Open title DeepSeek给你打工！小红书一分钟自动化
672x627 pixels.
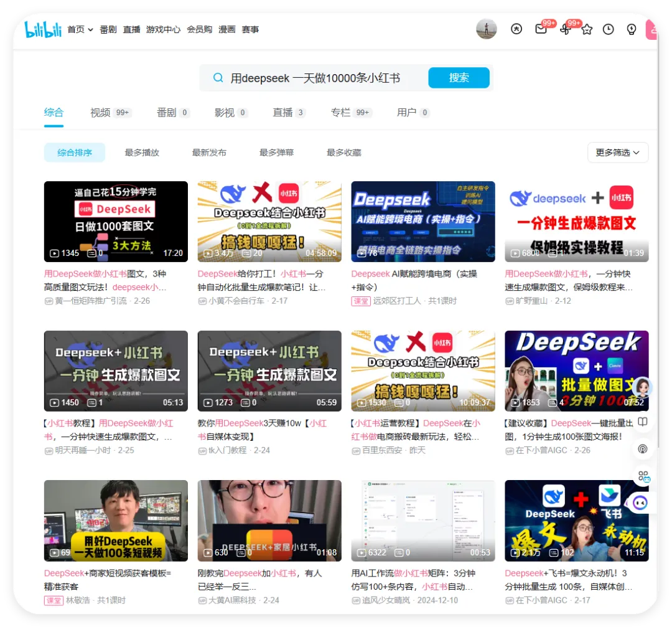click(261, 280)
